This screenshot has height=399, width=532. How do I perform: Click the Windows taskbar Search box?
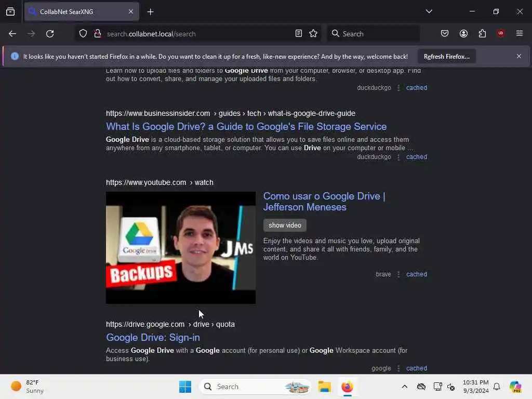tap(255, 387)
